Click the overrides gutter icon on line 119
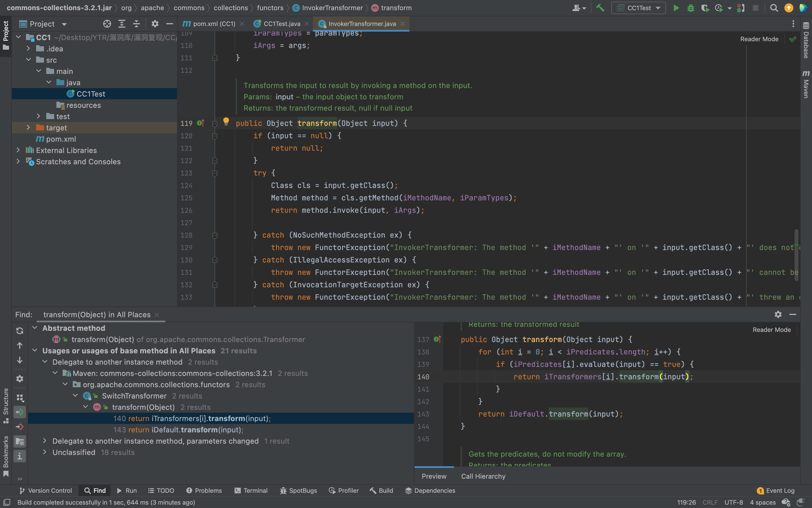The width and height of the screenshot is (812, 508). point(201,123)
